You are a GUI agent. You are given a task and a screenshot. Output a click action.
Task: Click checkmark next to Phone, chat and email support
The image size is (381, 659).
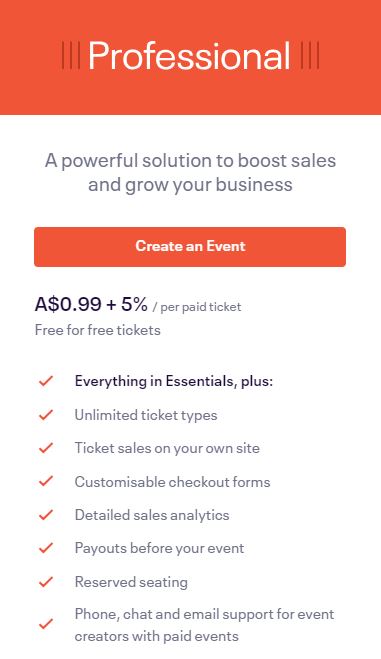(x=46, y=624)
